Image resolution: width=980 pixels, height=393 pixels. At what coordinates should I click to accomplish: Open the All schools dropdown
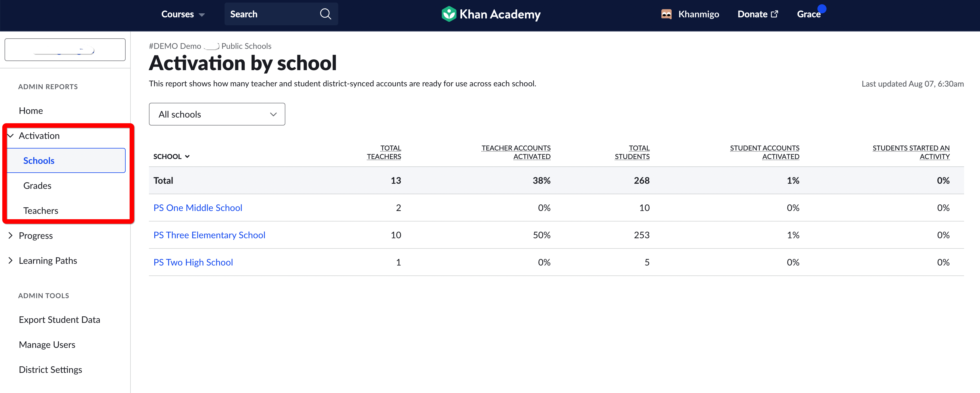click(217, 114)
